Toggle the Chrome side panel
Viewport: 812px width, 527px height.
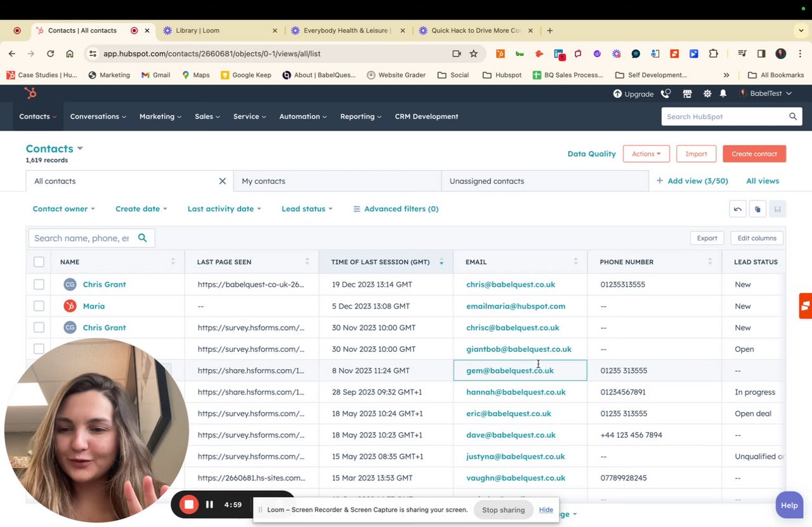(761, 54)
